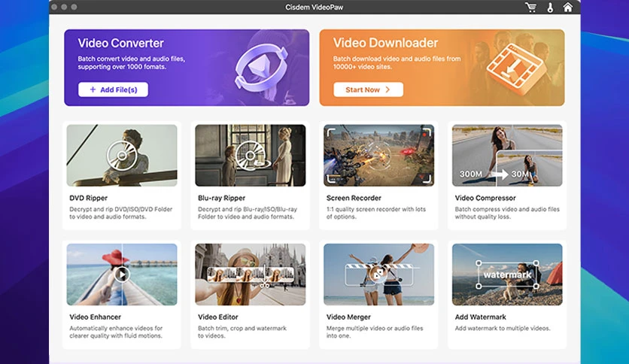Select the Video Compressor title

[x=485, y=198]
